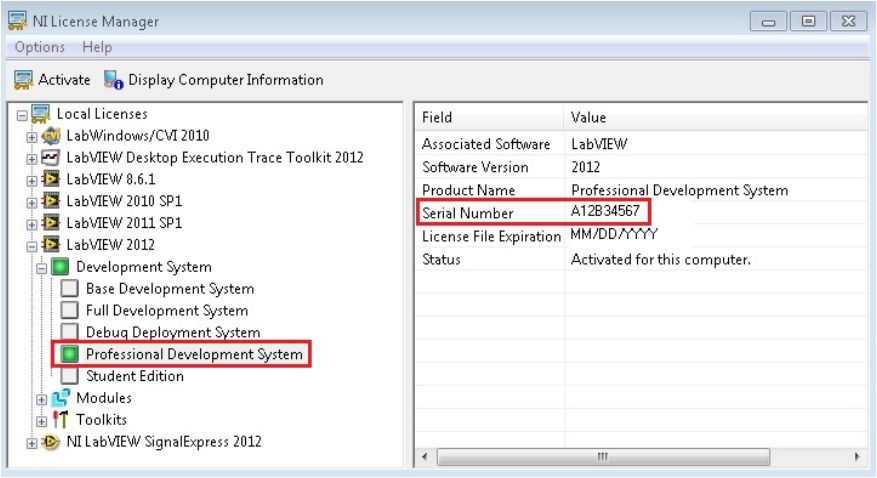Image resolution: width=877 pixels, height=478 pixels.
Task: Click the Value column header
Action: point(716,117)
